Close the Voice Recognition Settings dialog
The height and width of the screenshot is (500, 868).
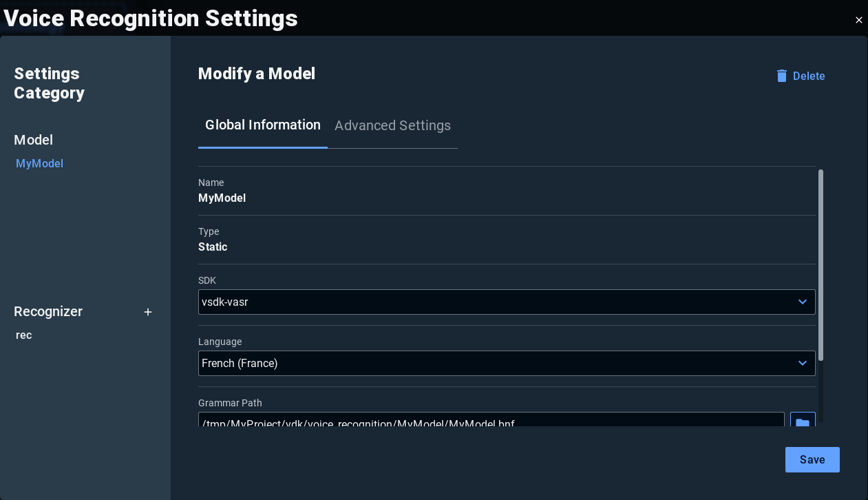pyautogui.click(x=858, y=20)
